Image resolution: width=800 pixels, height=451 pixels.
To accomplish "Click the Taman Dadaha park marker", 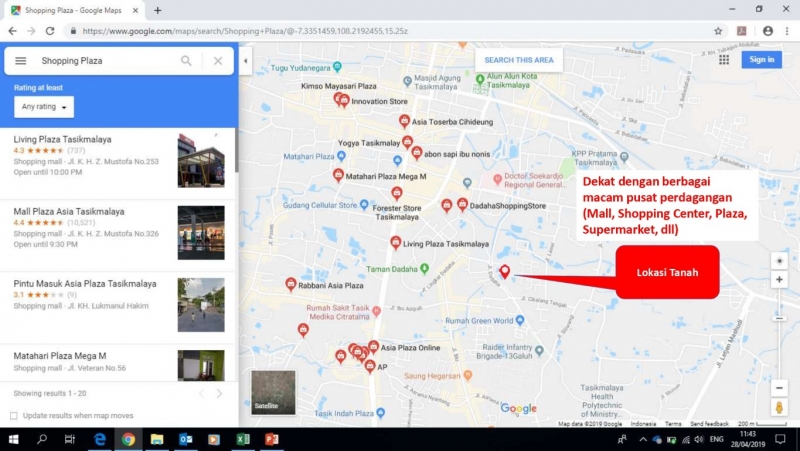I will (424, 268).
